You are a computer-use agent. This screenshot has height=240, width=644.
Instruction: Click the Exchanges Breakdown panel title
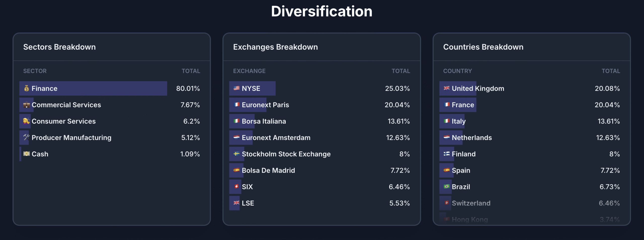coord(275,47)
